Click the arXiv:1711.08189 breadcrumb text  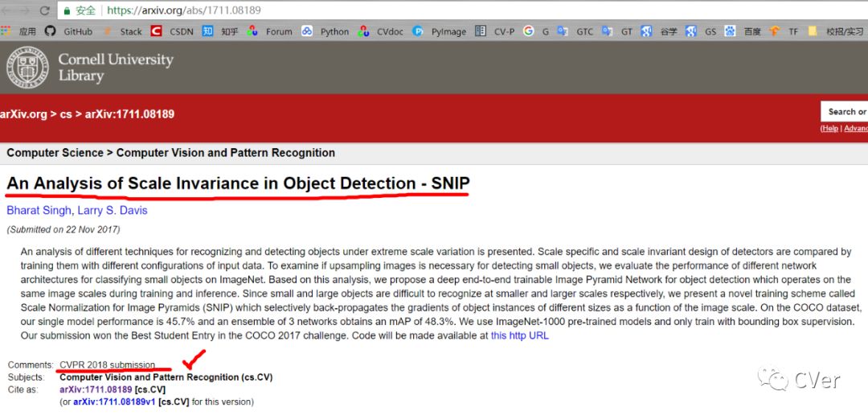tap(129, 115)
